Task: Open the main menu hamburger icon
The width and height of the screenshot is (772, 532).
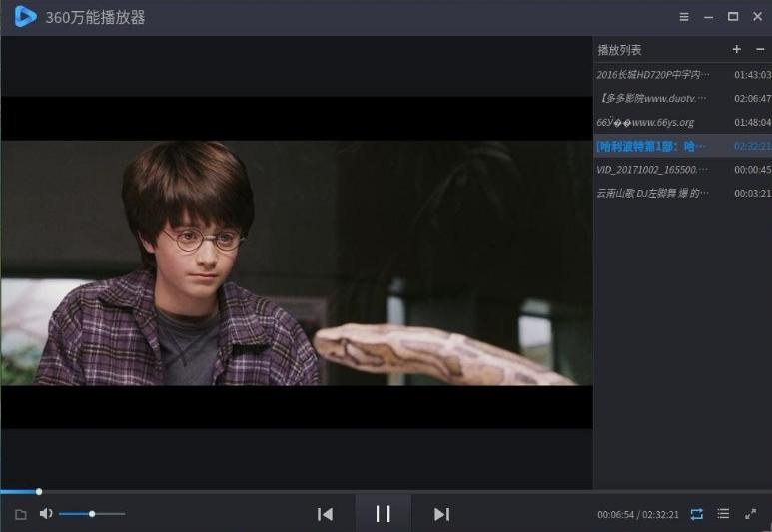Action: [x=684, y=17]
